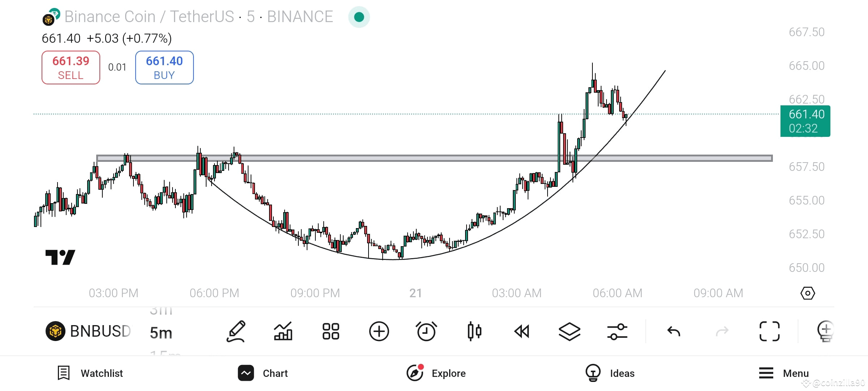Screen dimensions: 868x391
Task: Open the price scale settings hexagon icon
Action: coord(808,293)
